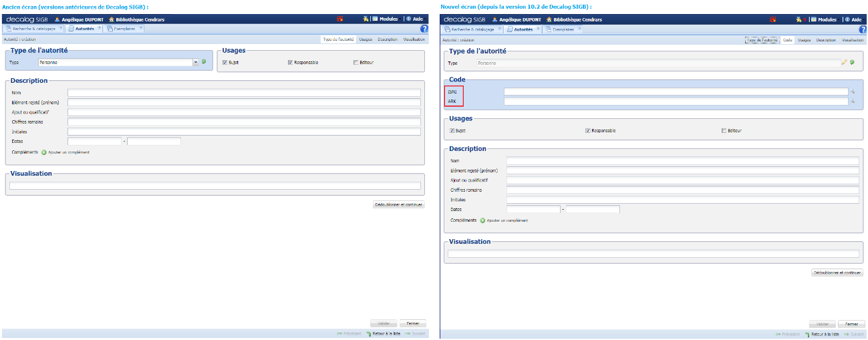Screen dimensions: 868x340
Task: Close the Autorités tab in old screen
Action: [x=100, y=28]
